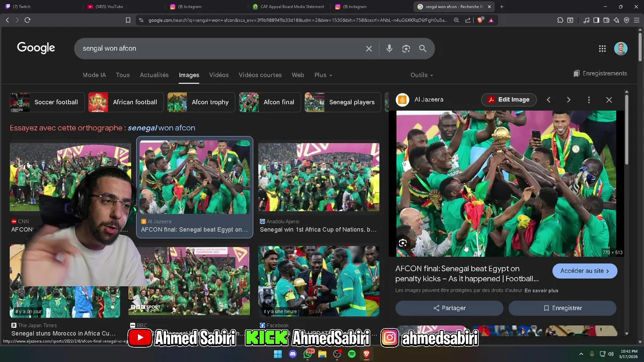The image size is (644, 362).
Task: Open the Google apps grid
Action: pyautogui.click(x=602, y=49)
